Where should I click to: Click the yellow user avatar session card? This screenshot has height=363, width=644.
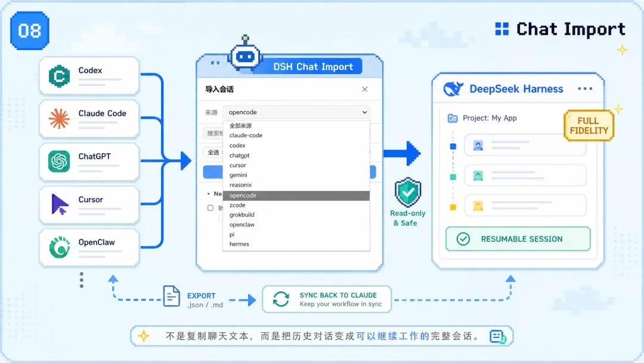pos(525,205)
